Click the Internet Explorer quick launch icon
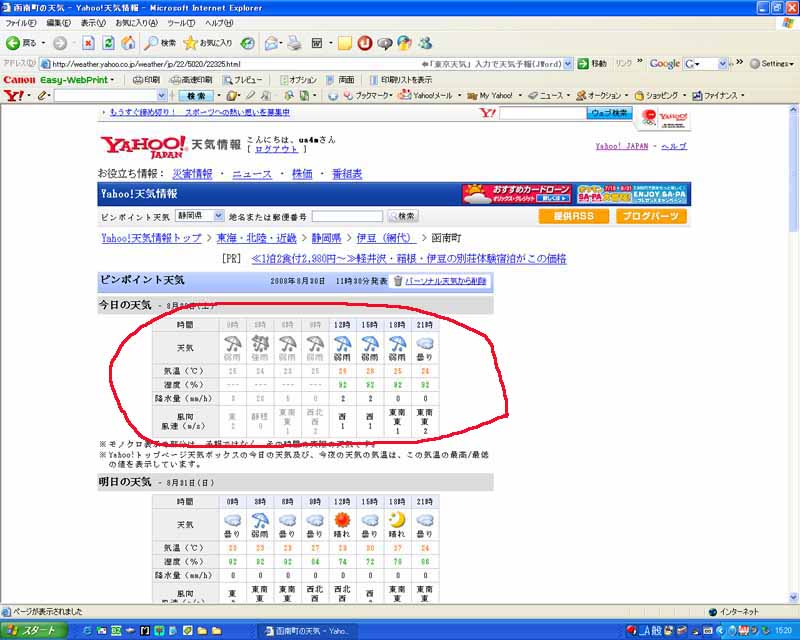Viewport: 800px width, 640px height. coord(87,631)
